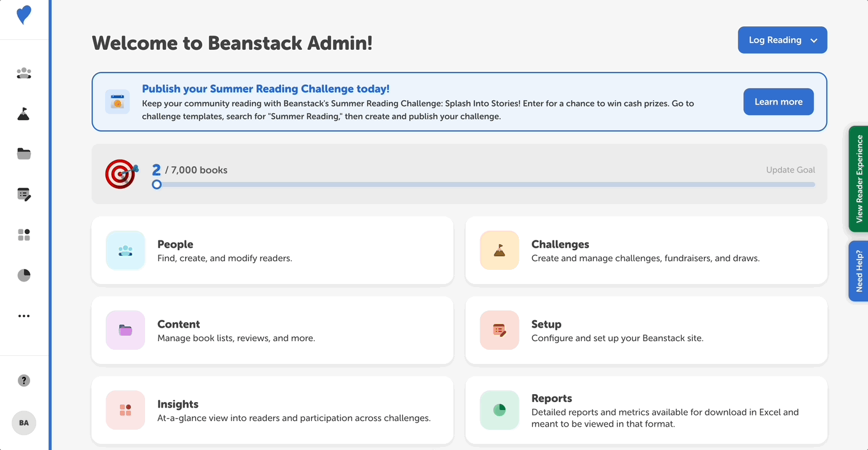Click the books goal progress slider handle
This screenshot has width=868, height=450.
157,184
